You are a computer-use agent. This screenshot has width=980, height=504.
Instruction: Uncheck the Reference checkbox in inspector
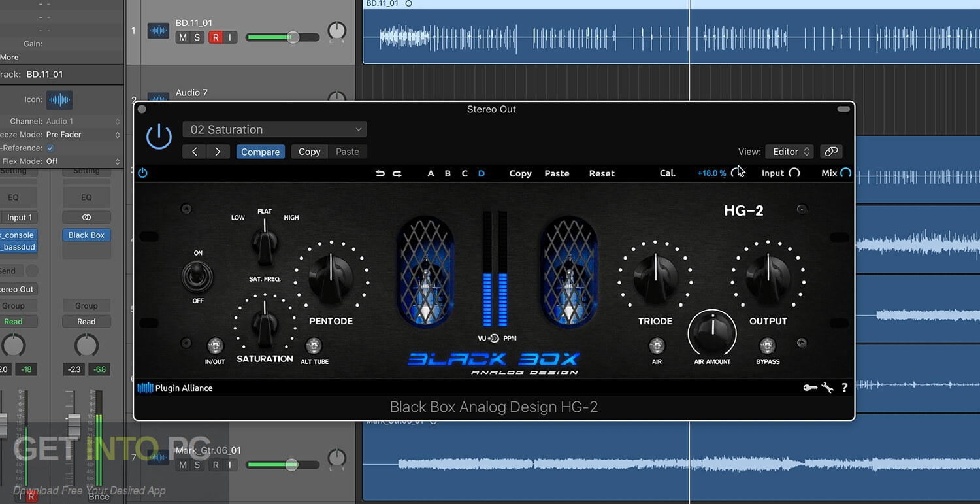(50, 148)
